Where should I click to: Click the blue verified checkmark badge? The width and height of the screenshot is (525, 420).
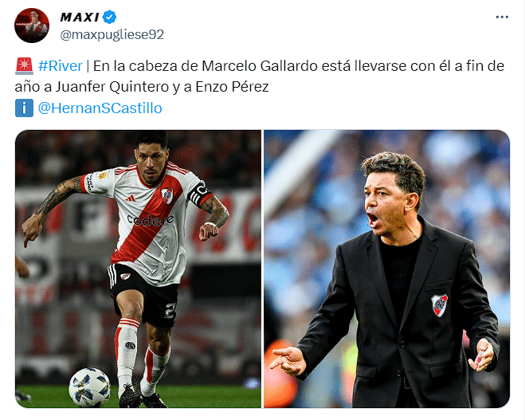109,17
